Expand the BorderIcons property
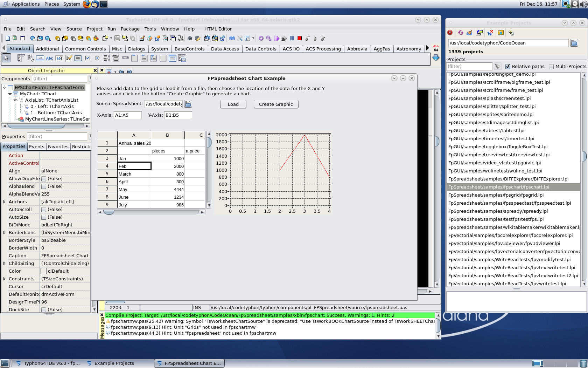The image size is (588, 368). point(4,233)
